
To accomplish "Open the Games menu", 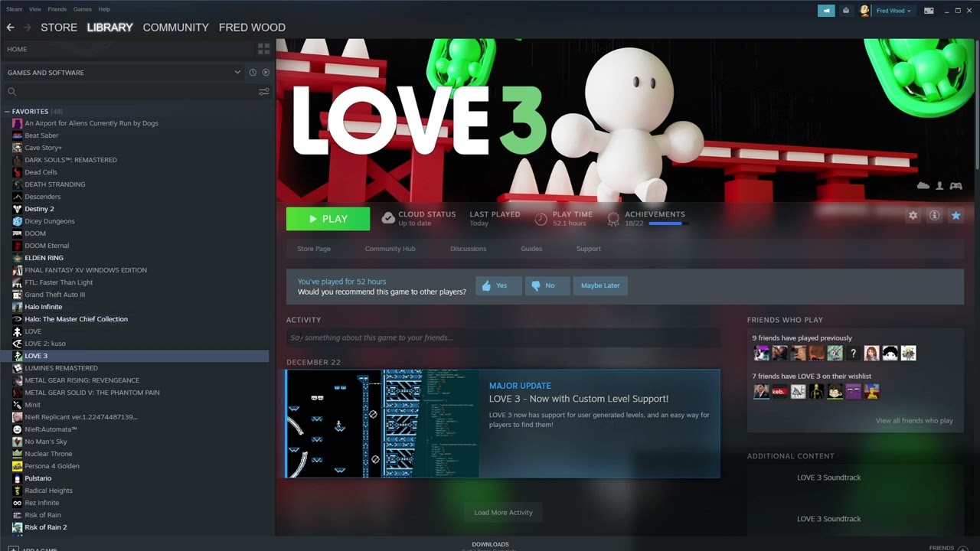I will point(83,9).
